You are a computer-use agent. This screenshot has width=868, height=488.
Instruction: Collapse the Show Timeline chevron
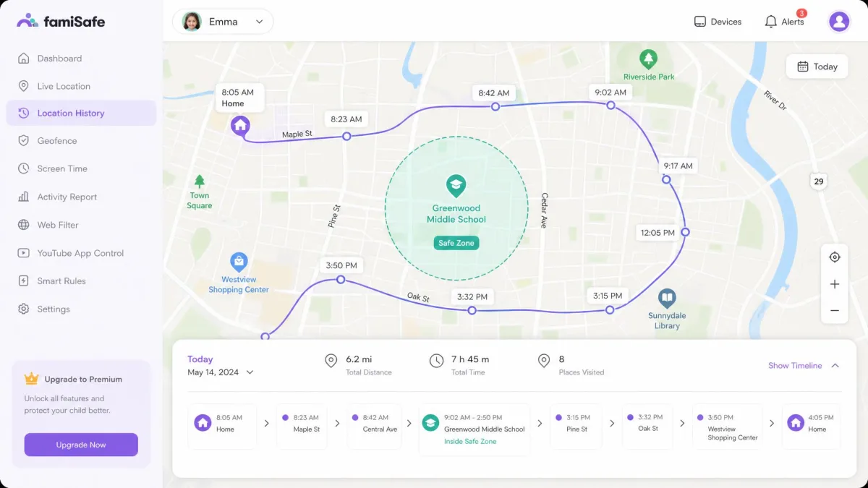coord(835,366)
